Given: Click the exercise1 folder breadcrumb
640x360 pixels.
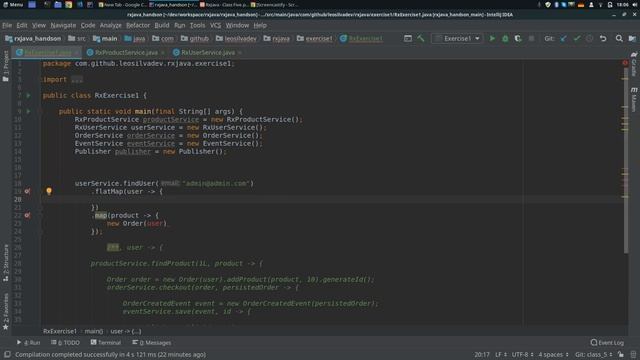Looking at the screenshot, I should tap(315, 38).
